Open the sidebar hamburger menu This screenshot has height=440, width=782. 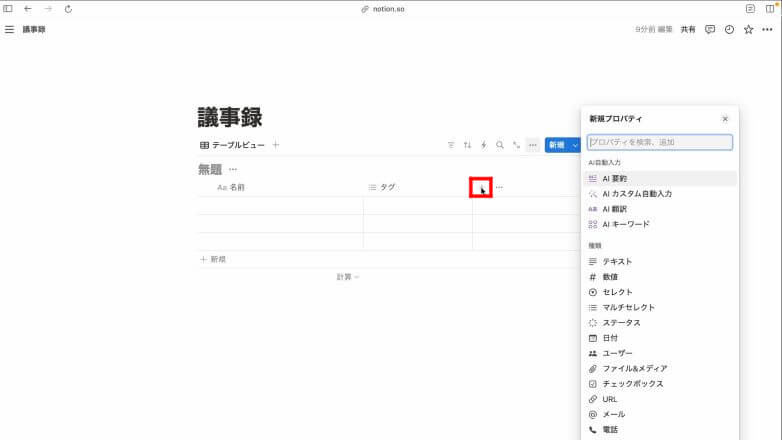tap(9, 29)
